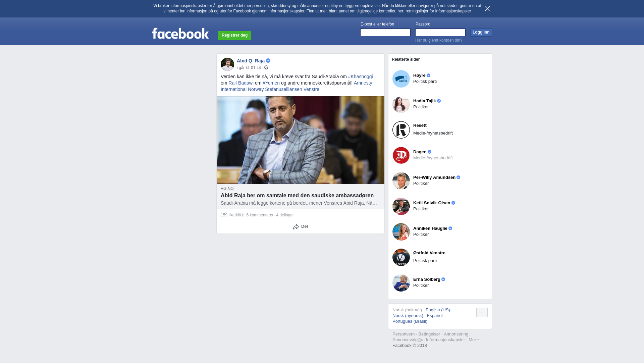Open the VG article photo thumbnail
The image size is (644, 363).
point(301,140)
